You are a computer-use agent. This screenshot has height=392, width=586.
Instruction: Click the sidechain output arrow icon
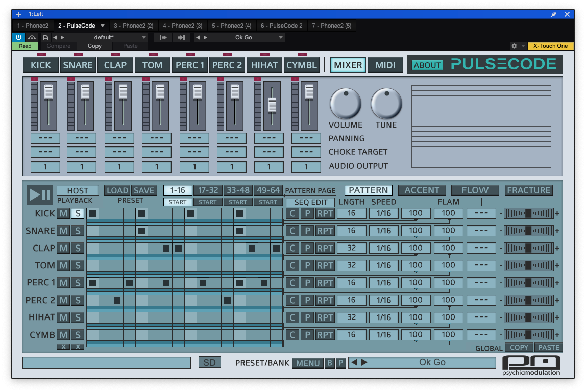[x=181, y=37]
